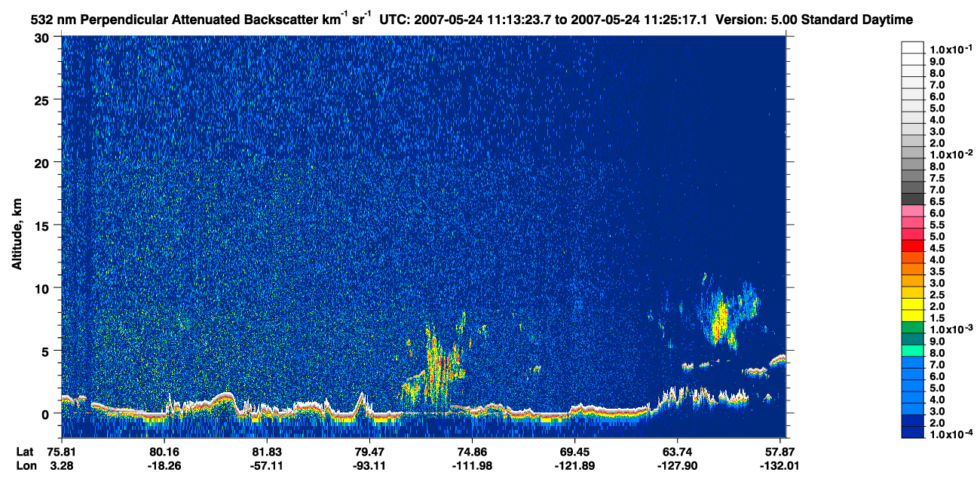Click longitude value "-121.89"
The height and width of the screenshot is (503, 980).
pos(574,465)
